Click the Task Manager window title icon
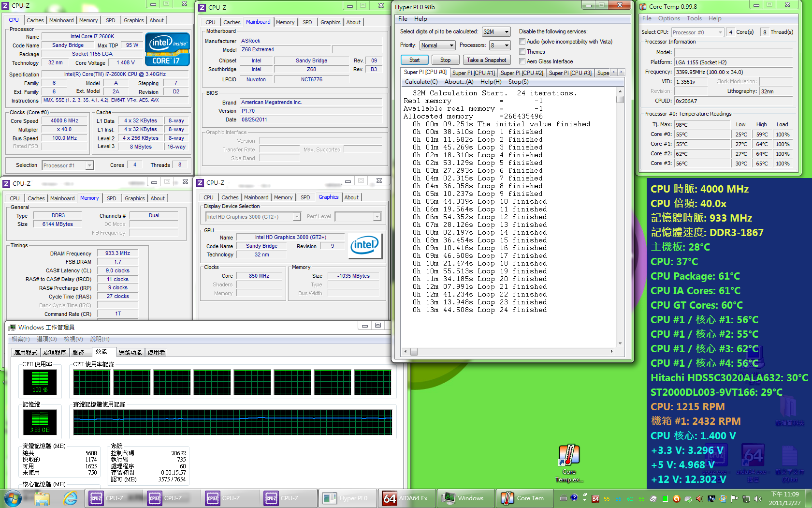The image size is (812, 508). click(13, 328)
